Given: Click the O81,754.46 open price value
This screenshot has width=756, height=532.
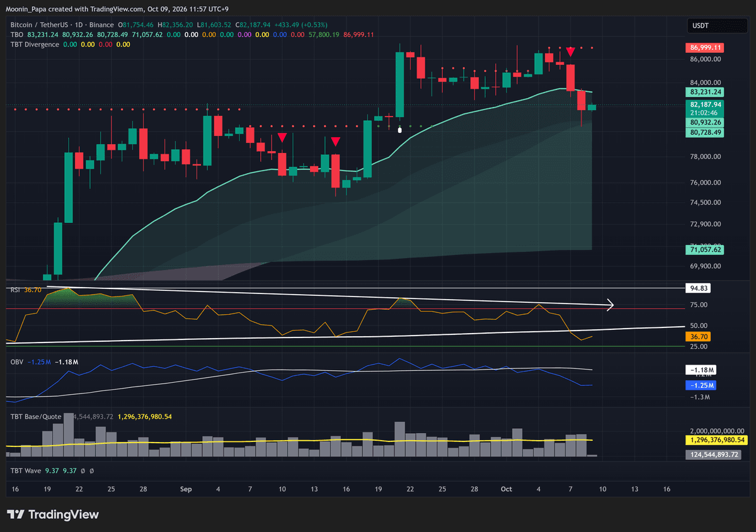Looking at the screenshot, I should click(x=135, y=25).
